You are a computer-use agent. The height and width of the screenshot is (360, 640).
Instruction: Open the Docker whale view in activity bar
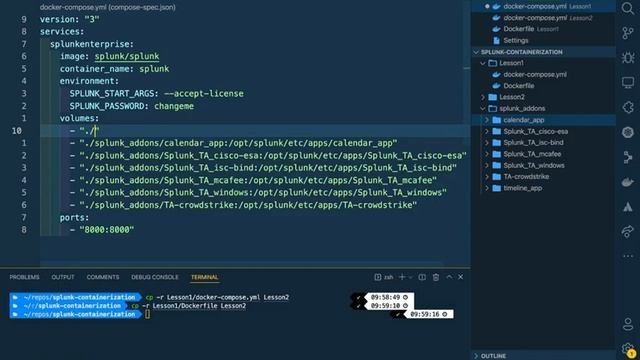[628, 182]
